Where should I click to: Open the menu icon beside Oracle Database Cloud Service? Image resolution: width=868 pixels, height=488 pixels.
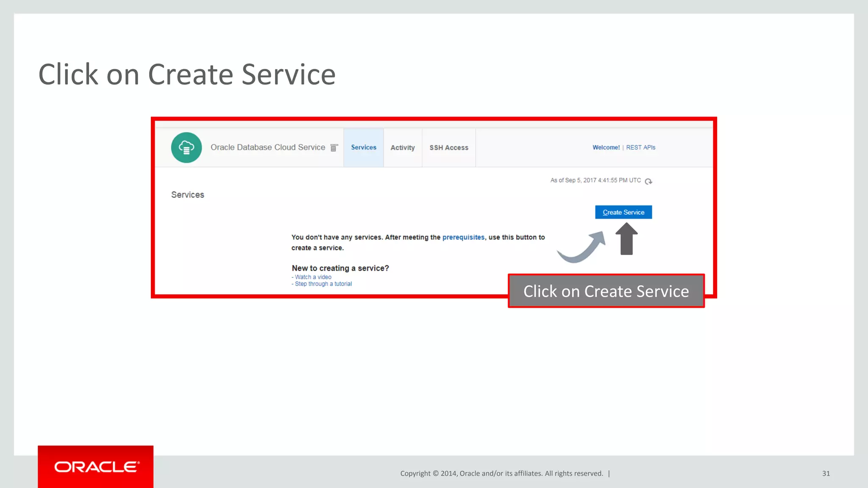[x=334, y=147]
